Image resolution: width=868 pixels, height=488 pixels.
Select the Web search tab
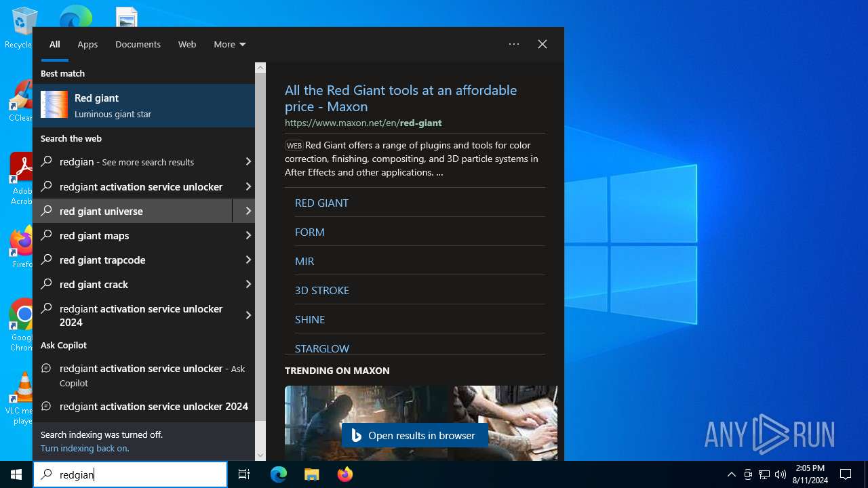coord(187,44)
